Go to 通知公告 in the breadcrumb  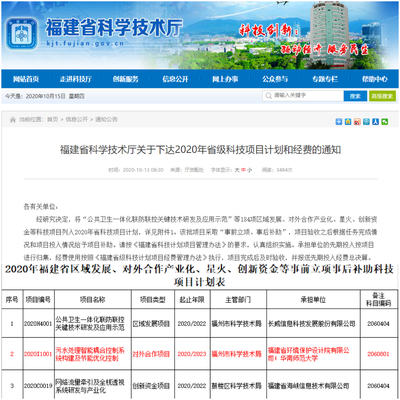[x=106, y=119]
